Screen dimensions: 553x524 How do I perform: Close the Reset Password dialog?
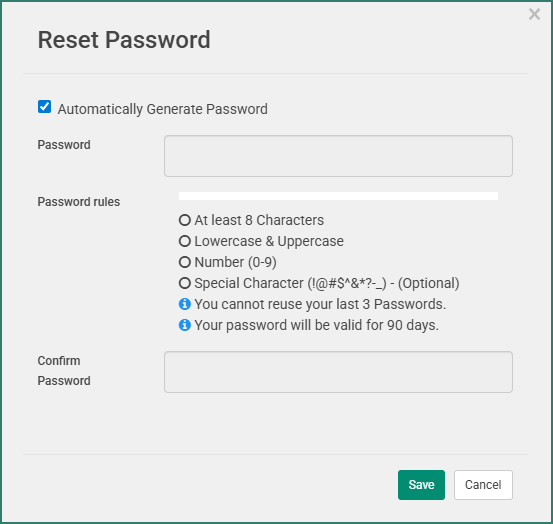pos(534,14)
